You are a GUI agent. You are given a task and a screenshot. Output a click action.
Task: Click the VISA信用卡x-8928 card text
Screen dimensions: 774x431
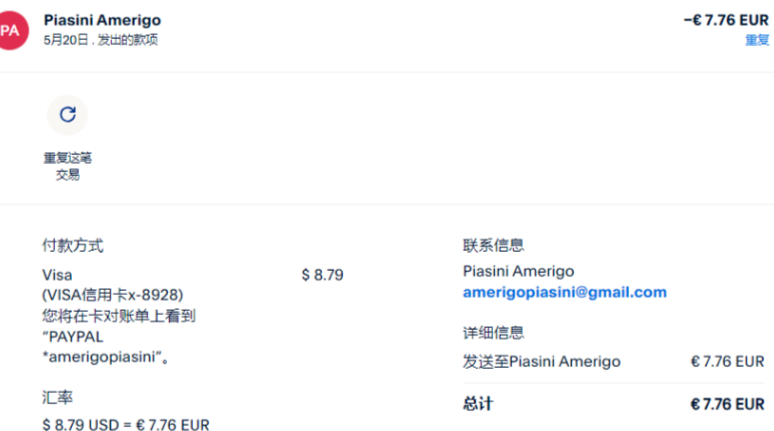[x=112, y=295]
